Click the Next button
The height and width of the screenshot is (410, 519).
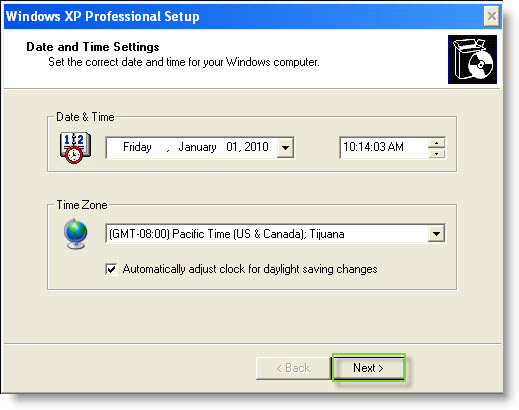[368, 368]
